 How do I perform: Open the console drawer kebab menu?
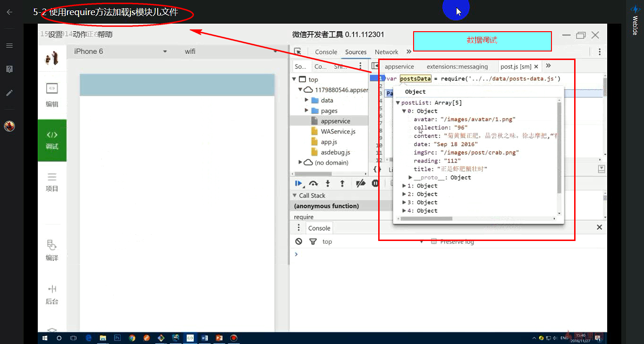[x=298, y=228]
